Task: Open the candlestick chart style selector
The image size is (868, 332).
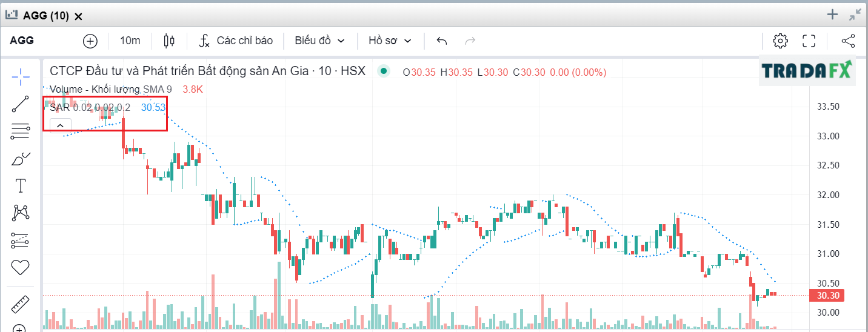Action: [x=169, y=41]
